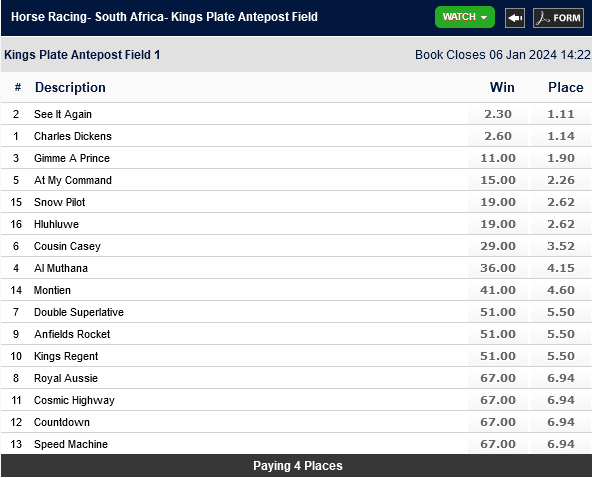592x478 pixels.
Task: Choose Speed Machine place odds 6.94
Action: pyautogui.click(x=561, y=444)
